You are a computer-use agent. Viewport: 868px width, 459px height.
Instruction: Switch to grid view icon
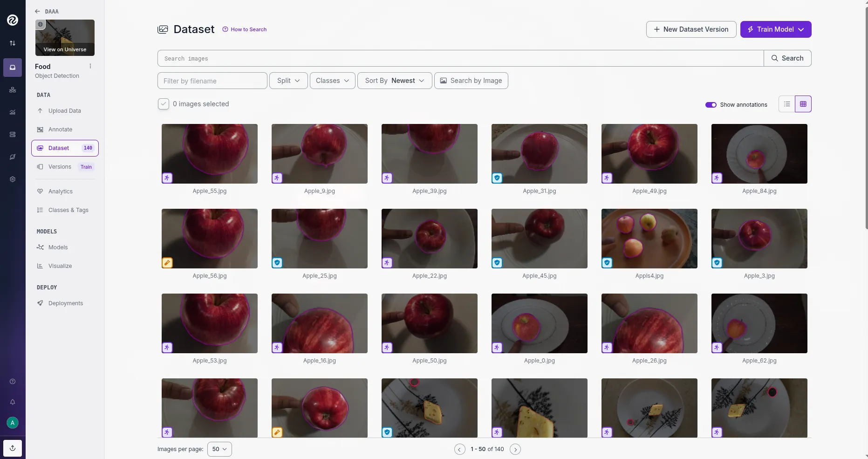pyautogui.click(x=803, y=104)
